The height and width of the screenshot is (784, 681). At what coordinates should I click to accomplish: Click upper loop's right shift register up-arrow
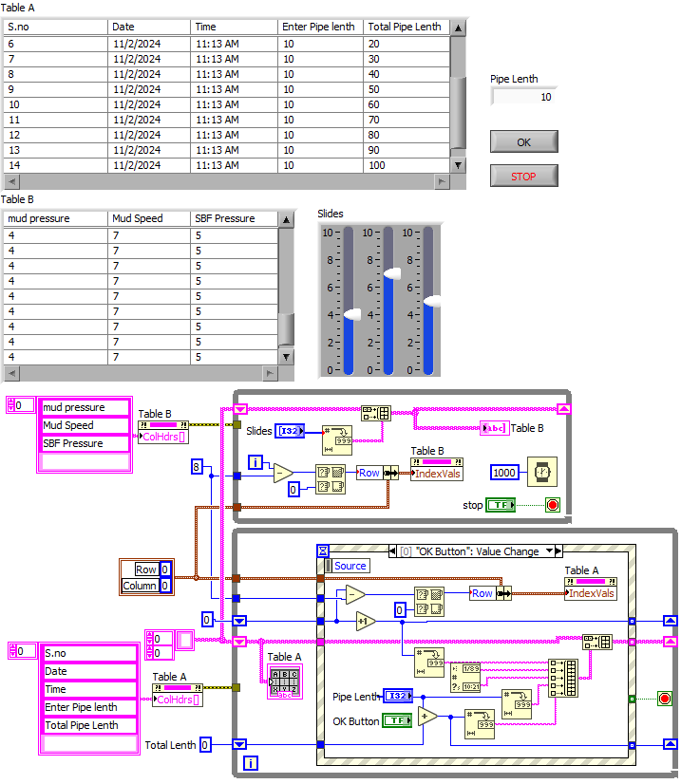tap(564, 409)
